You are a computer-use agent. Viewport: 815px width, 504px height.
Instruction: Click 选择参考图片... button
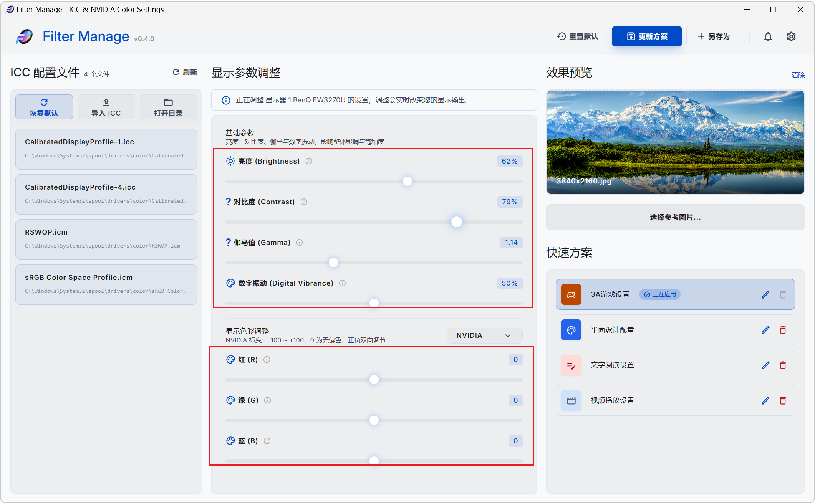[675, 217]
